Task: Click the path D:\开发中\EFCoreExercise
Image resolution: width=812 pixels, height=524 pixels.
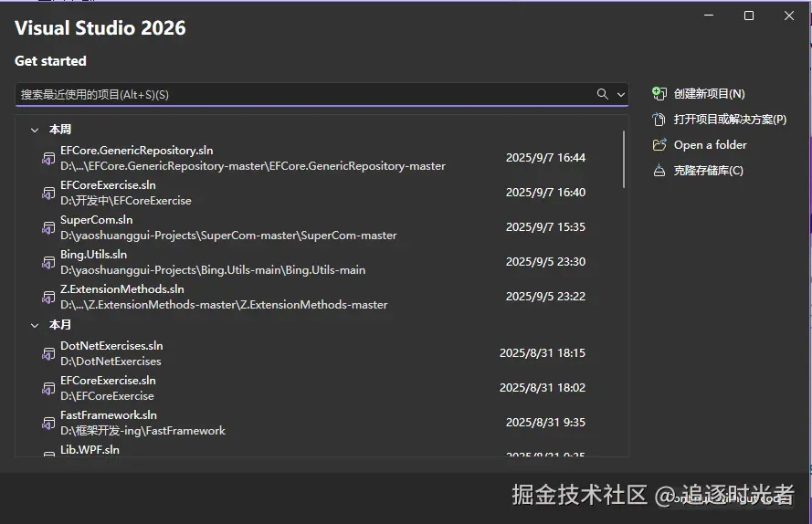Action: (126, 201)
